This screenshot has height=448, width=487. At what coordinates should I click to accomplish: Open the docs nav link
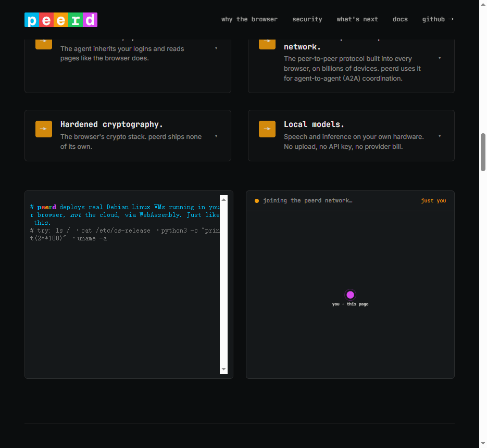(400, 19)
